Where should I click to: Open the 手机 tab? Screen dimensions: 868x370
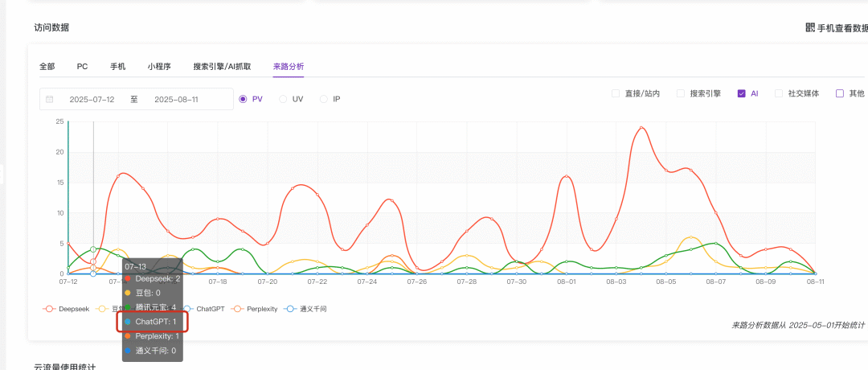point(117,67)
